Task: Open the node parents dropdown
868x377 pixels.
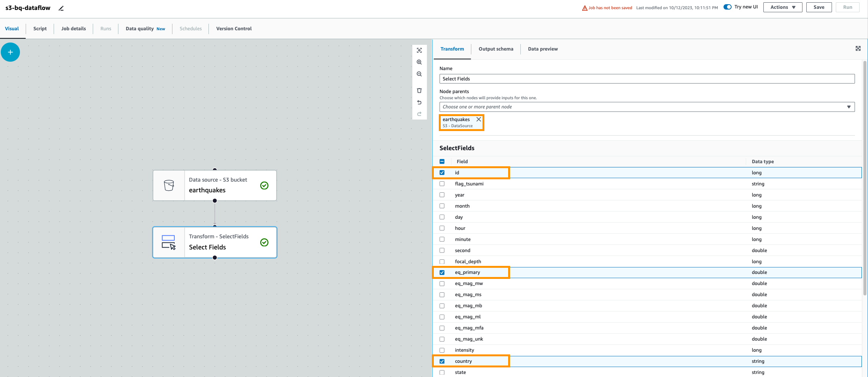Action: [x=647, y=107]
